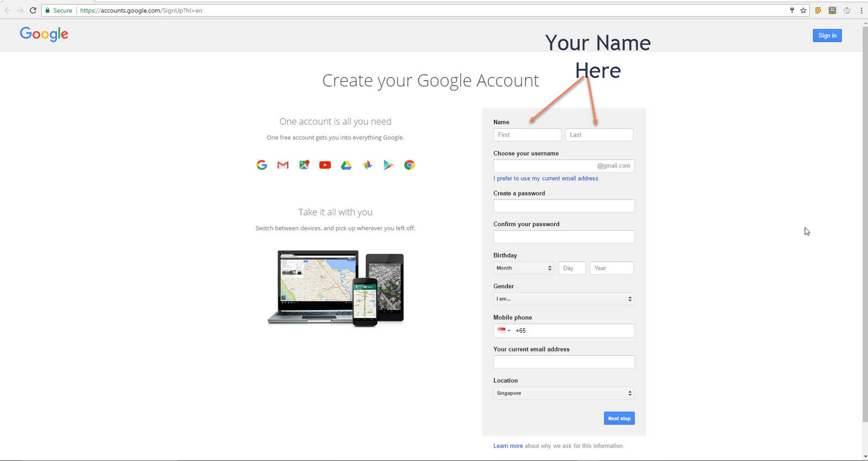Open the birthday Month dropdown
The width and height of the screenshot is (868, 461).
click(523, 268)
